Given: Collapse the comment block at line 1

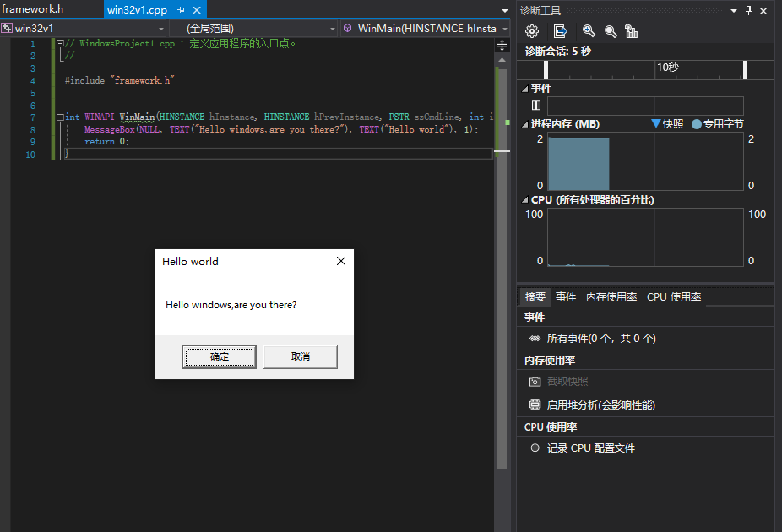Looking at the screenshot, I should click(x=60, y=43).
